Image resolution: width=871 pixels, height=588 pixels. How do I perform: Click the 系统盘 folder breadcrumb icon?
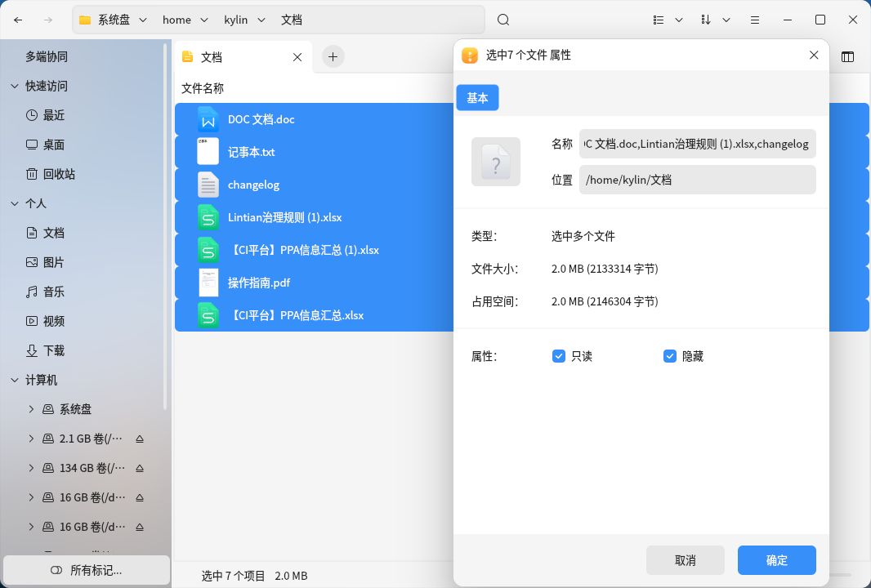[x=85, y=20]
